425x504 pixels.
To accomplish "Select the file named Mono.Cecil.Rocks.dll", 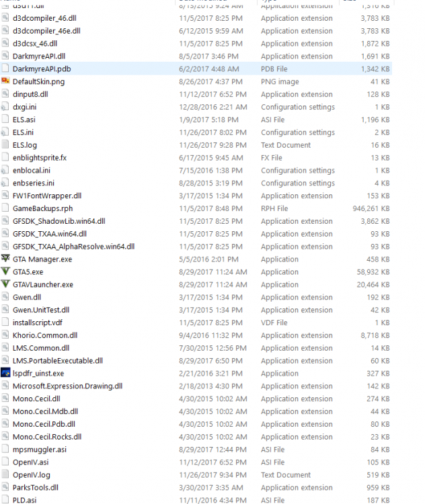I will [x=47, y=437].
